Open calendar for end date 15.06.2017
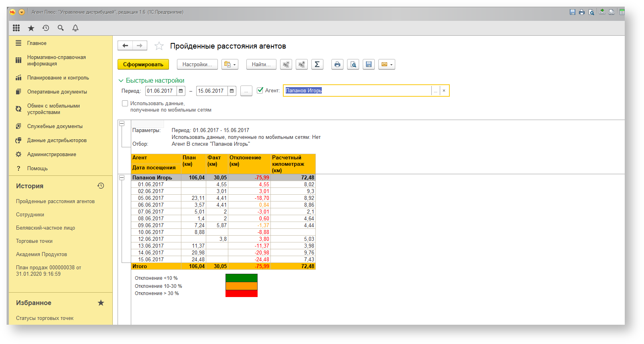Image resolution: width=644 pixels, height=344 pixels. (232, 91)
